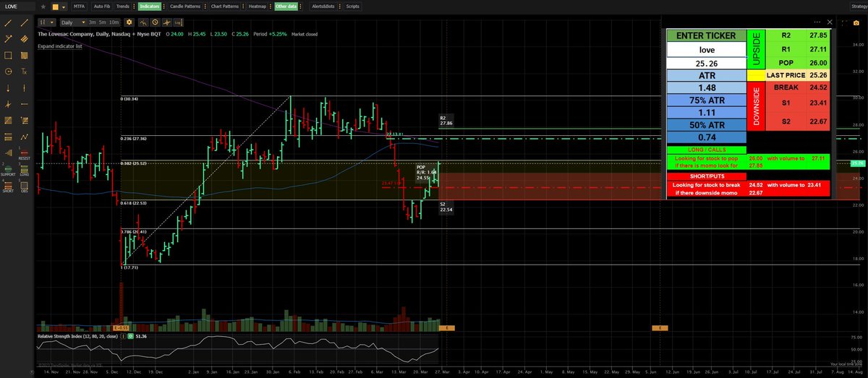Open Other data three-dot options menu
This screenshot has width=868, height=378.
tap(299, 7)
